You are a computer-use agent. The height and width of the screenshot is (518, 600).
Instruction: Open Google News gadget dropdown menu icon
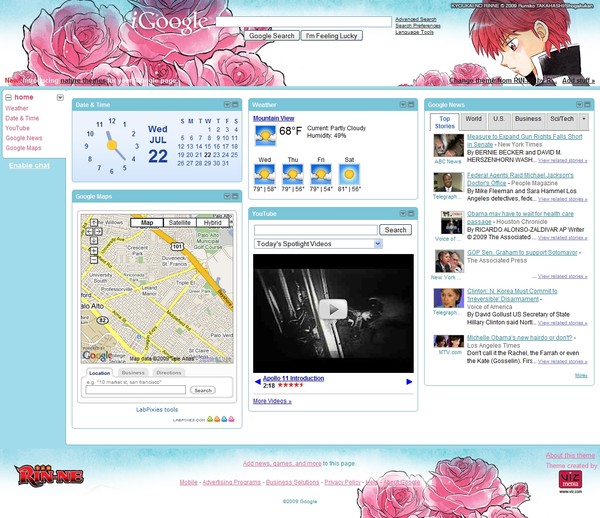[579, 104]
